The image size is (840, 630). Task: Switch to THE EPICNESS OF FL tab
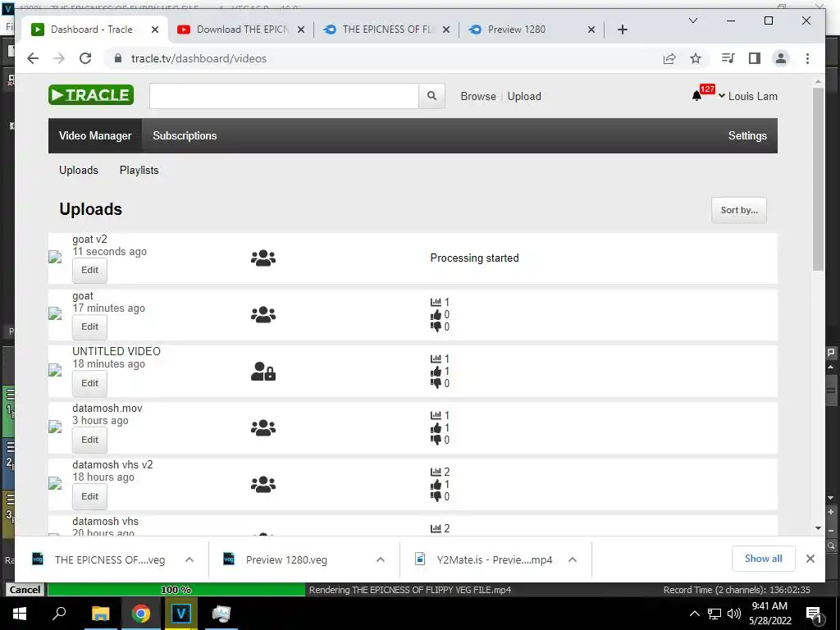[386, 30]
